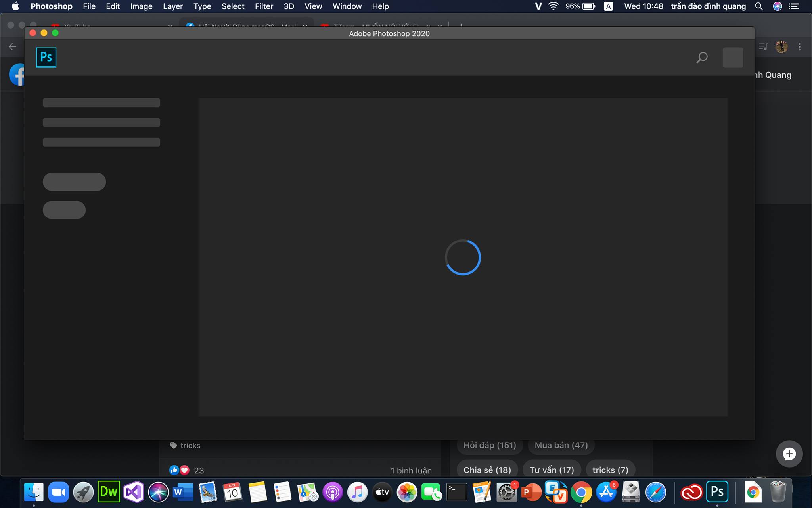Open the "1 bình luận" comments link
This screenshot has width=812, height=508.
pos(411,470)
